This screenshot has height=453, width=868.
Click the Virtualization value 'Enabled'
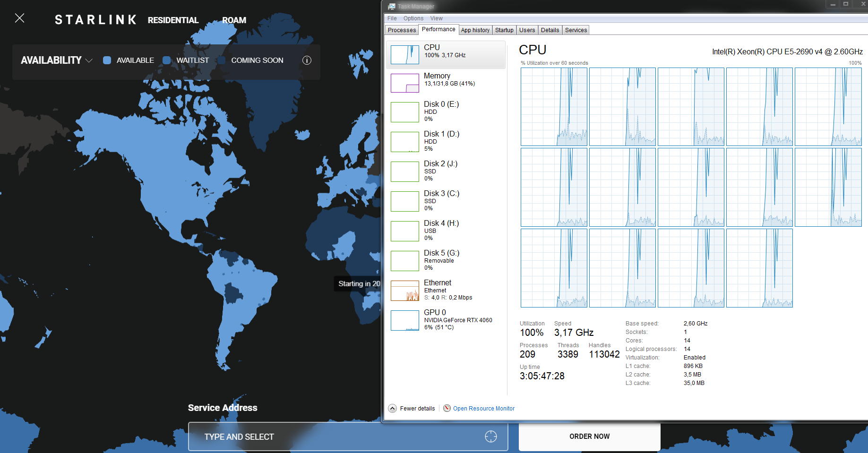coord(694,358)
